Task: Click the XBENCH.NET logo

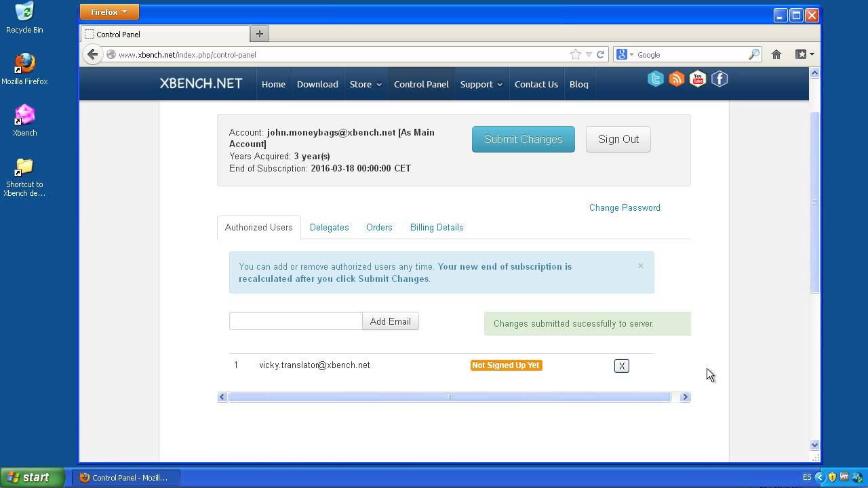Action: click(201, 84)
